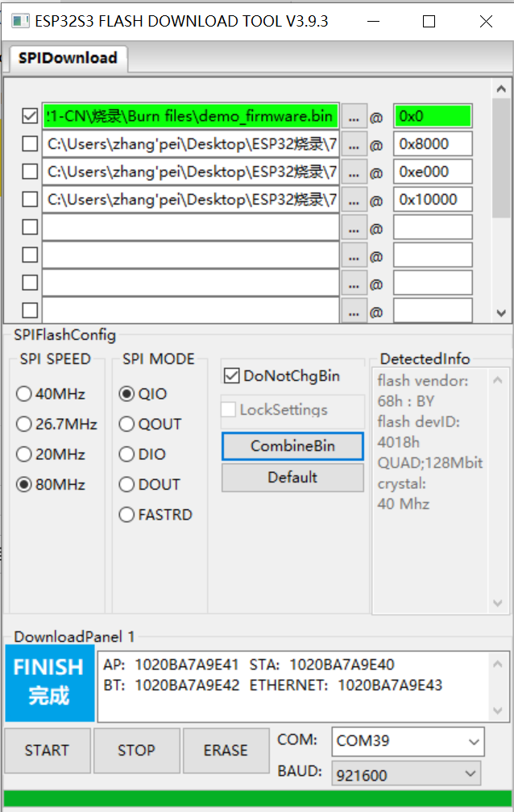514x812 pixels.
Task: Click the green download progress bar
Action: [x=256, y=798]
